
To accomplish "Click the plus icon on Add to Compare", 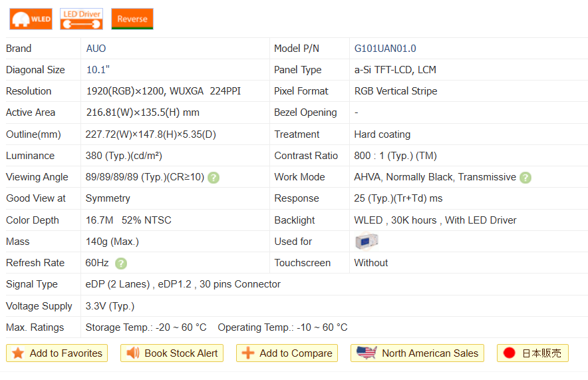I will click(x=248, y=353).
